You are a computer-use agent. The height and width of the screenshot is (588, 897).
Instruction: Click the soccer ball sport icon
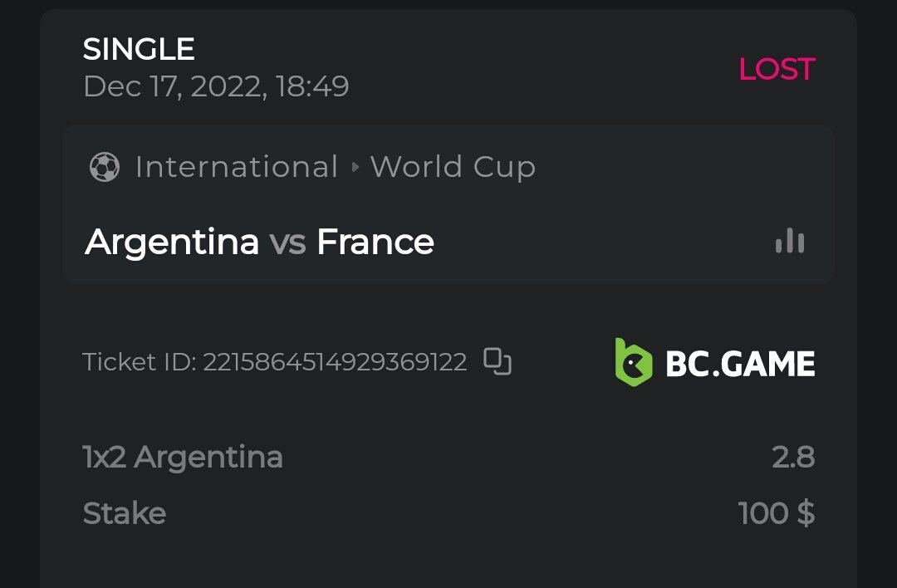tap(104, 167)
